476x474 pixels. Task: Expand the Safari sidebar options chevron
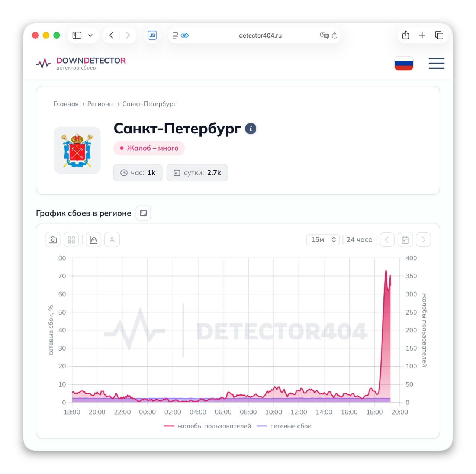click(x=90, y=35)
